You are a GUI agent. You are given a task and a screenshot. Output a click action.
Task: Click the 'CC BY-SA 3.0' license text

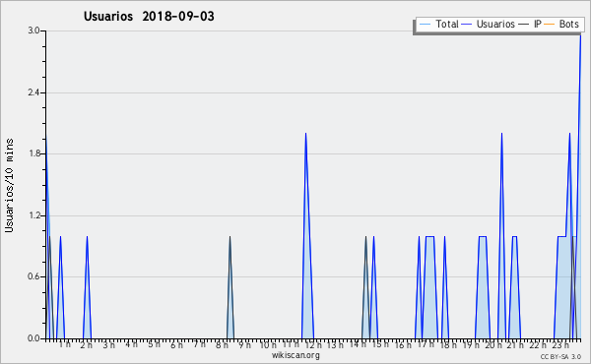[x=560, y=357]
